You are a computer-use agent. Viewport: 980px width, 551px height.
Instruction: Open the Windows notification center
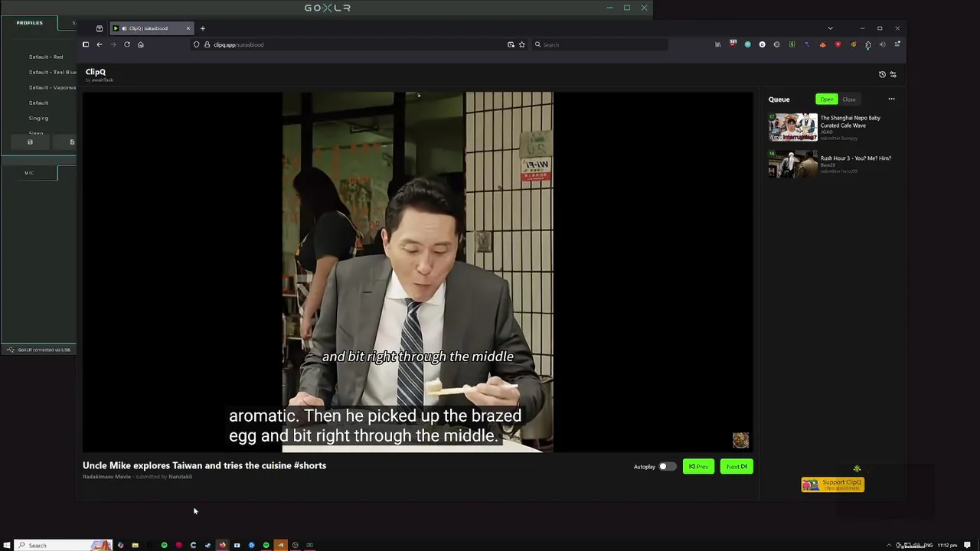(968, 545)
